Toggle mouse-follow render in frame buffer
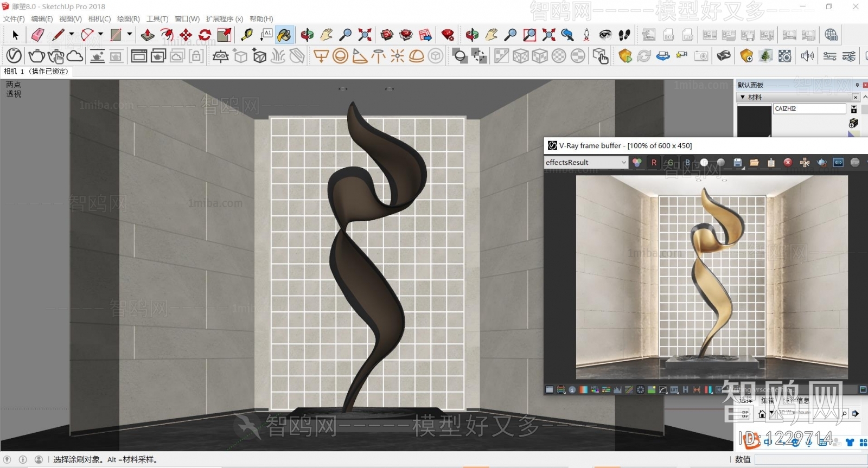868x468 pixels. [805, 162]
